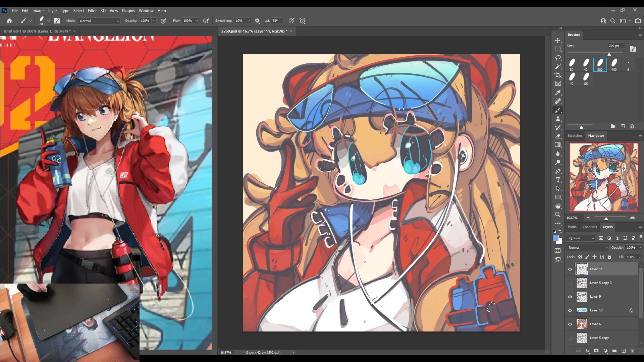Viewport: 644px width, 362px height.
Task: Expand brush Opacity dropdown arrow
Action: [154, 21]
